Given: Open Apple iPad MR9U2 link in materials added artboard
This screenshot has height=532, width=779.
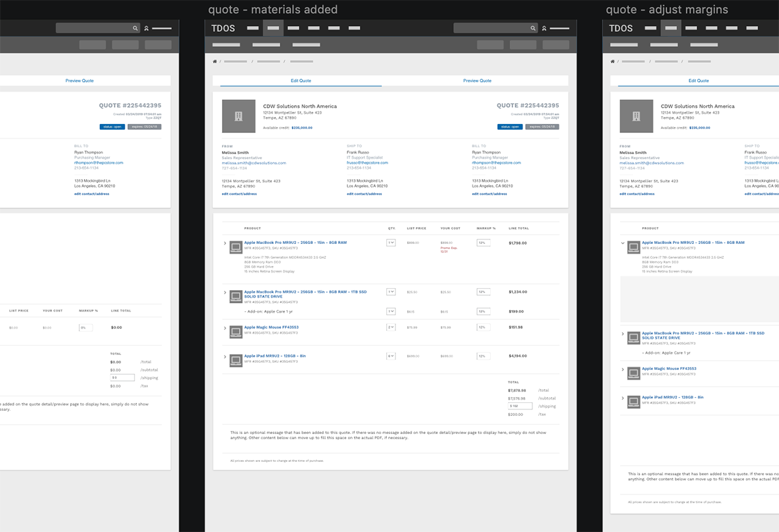Looking at the screenshot, I should pyautogui.click(x=275, y=356).
